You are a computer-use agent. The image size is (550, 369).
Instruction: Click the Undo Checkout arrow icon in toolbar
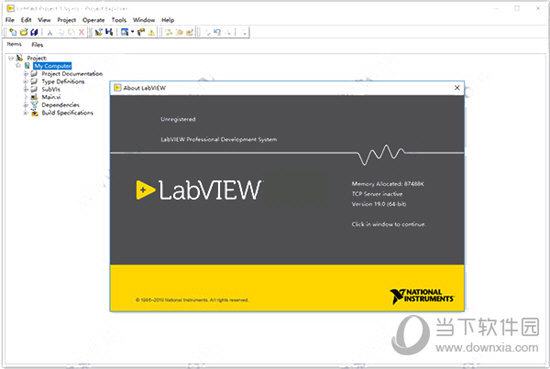point(217,32)
